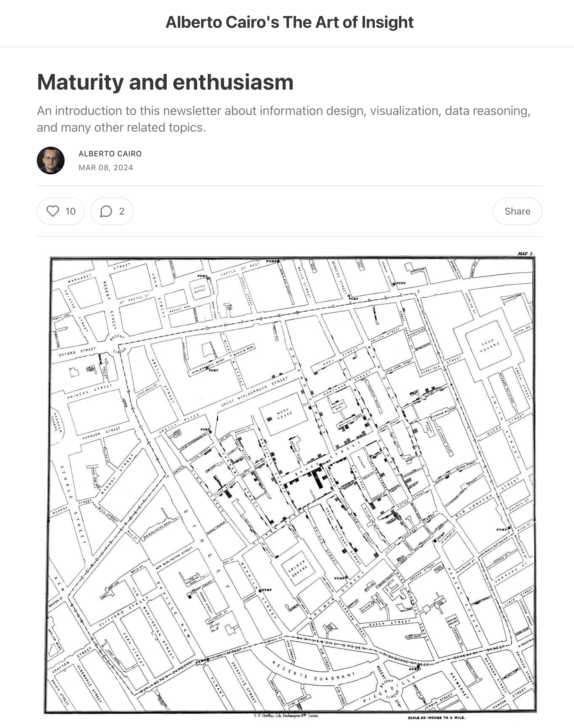Click the Maturity and enthusiasm post title

coord(165,82)
